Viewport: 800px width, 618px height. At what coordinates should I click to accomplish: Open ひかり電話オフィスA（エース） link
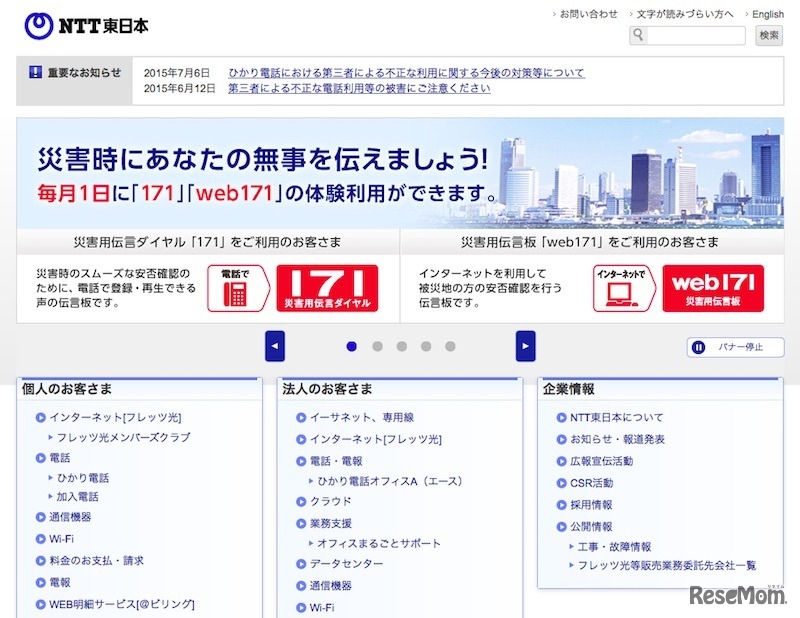click(x=390, y=481)
